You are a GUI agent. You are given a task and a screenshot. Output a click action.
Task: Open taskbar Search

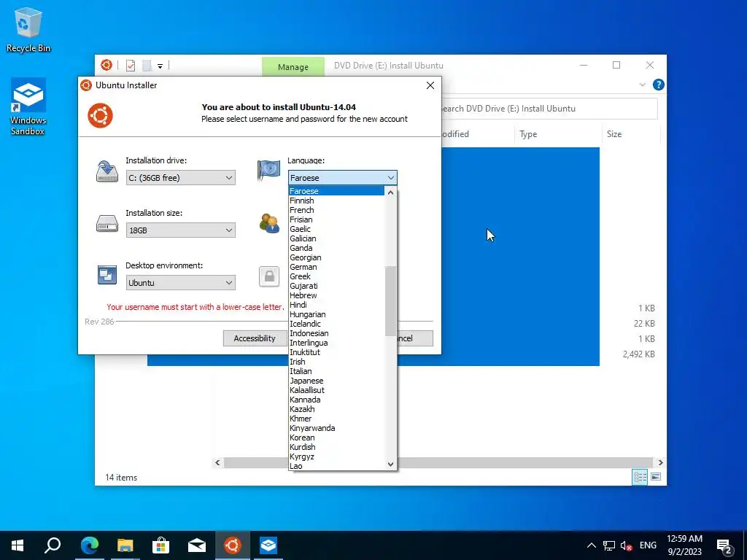(53, 545)
